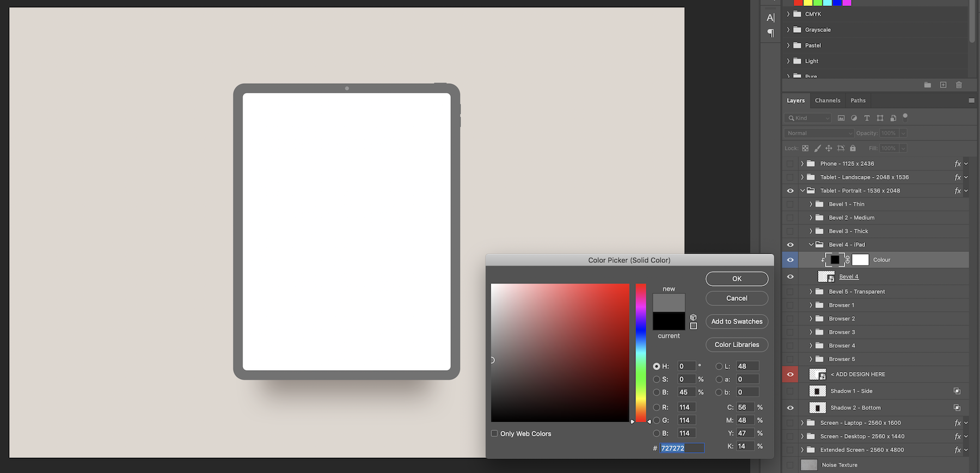This screenshot has height=473, width=980.
Task: Filter layers by pixel layers icon
Action: [x=841, y=118]
